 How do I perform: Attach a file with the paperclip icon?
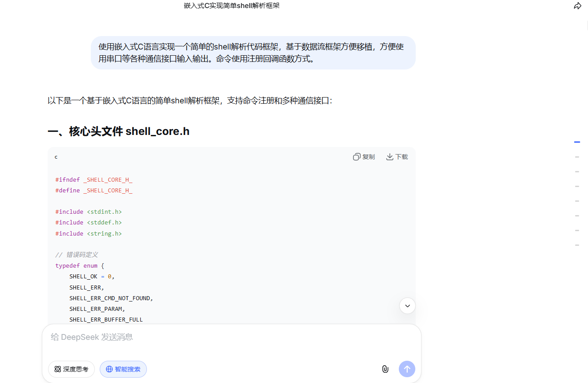click(x=385, y=369)
